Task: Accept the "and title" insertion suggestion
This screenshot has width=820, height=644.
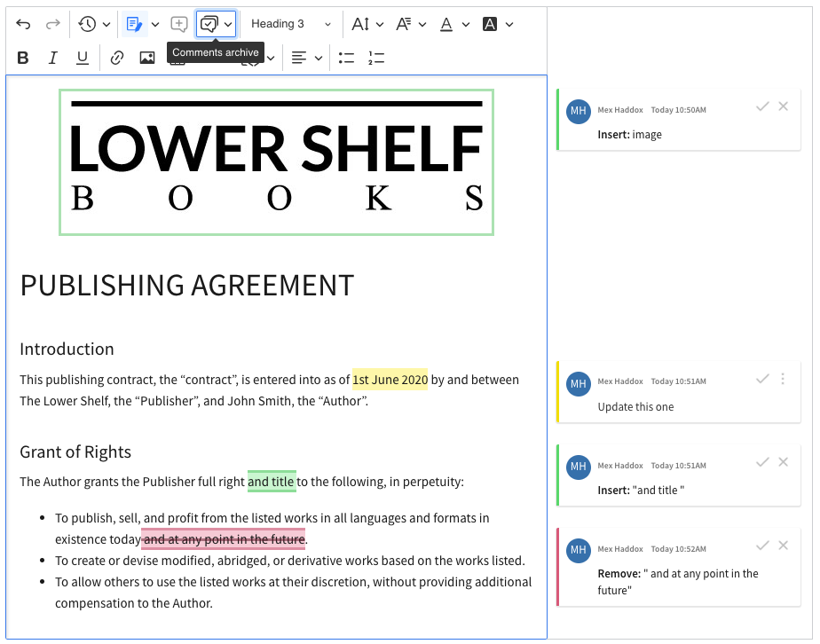Action: click(762, 462)
